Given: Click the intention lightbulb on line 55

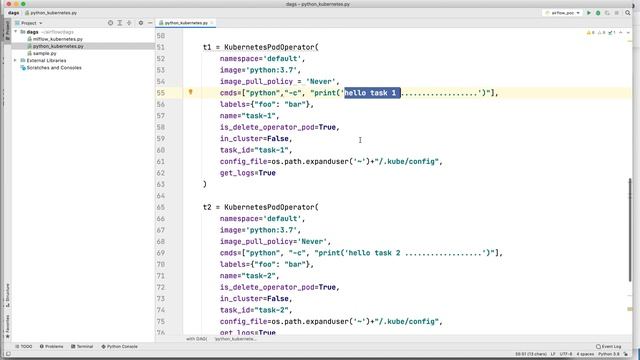Looking at the screenshot, I should [x=190, y=92].
